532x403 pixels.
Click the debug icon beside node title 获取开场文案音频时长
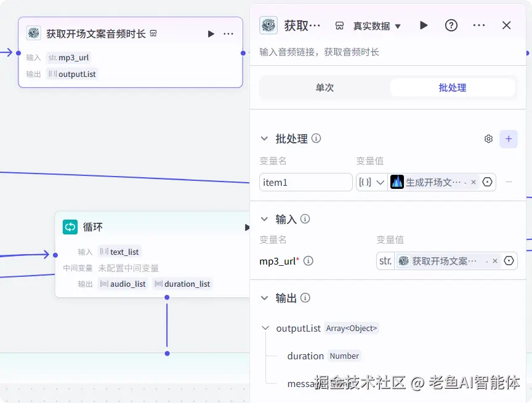(153, 33)
